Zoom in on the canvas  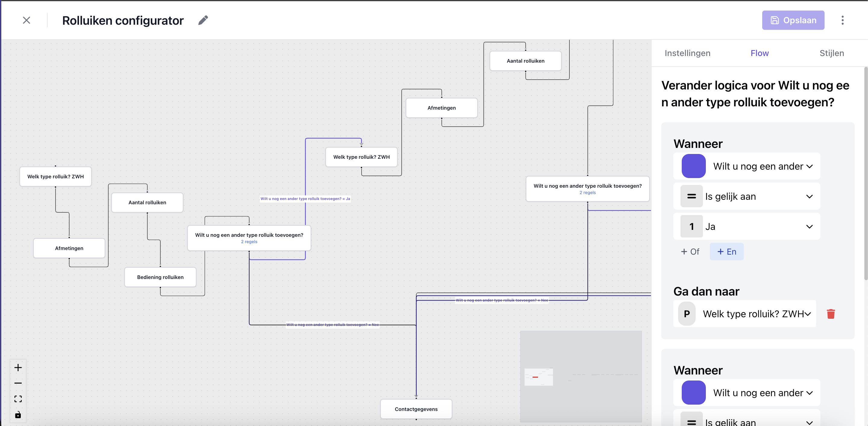[x=18, y=368]
